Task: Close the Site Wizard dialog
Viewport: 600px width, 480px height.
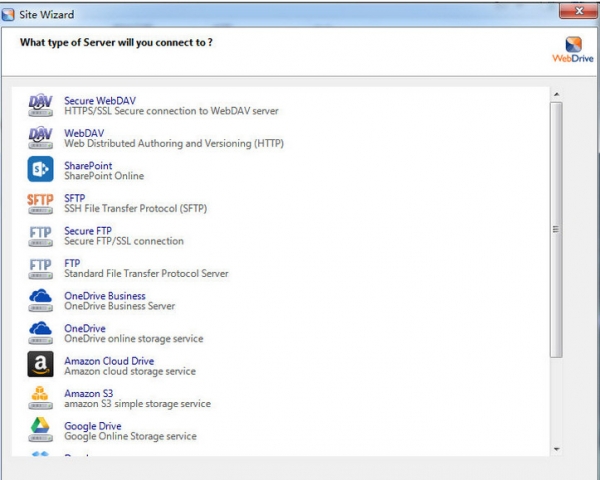Action: [579, 11]
